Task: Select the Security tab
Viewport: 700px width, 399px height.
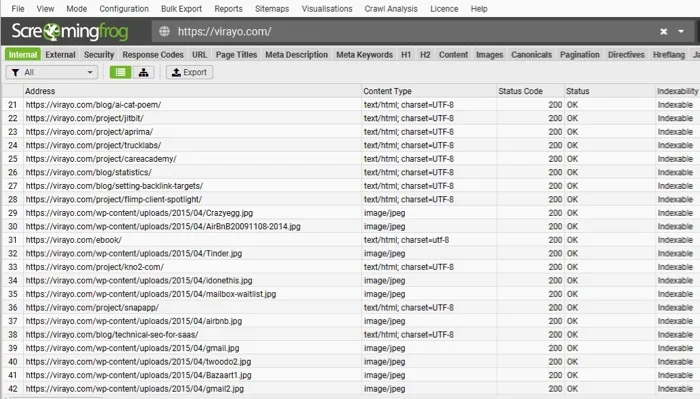Action: pos(99,54)
